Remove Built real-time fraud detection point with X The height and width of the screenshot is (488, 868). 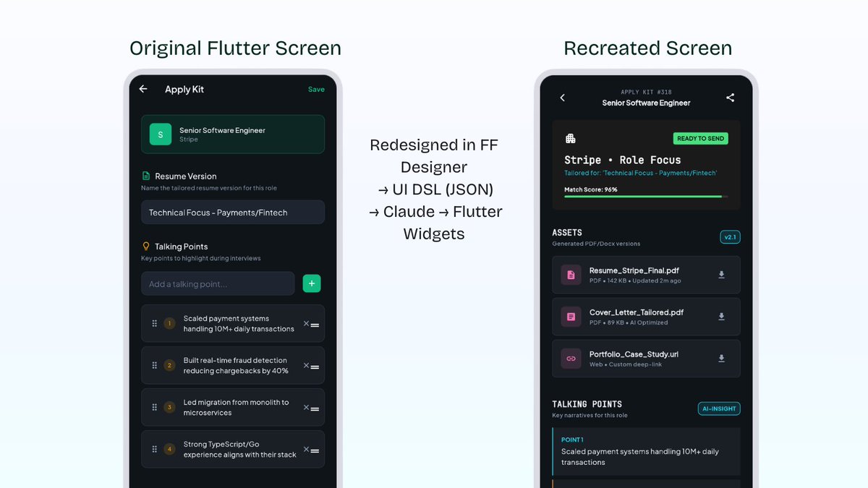(x=306, y=365)
